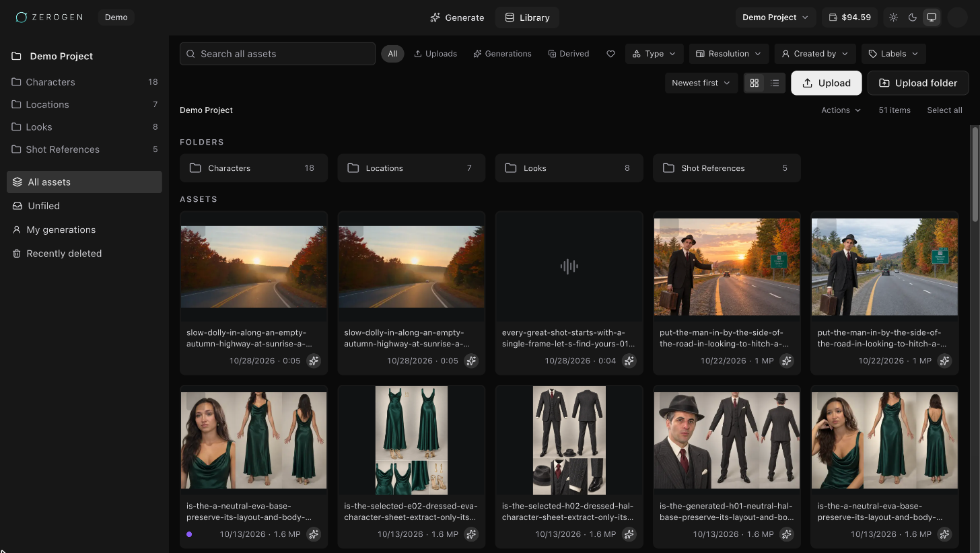This screenshot has width=980, height=553.
Task: Click generation badge on h01-neutral-hal asset
Action: (787, 534)
